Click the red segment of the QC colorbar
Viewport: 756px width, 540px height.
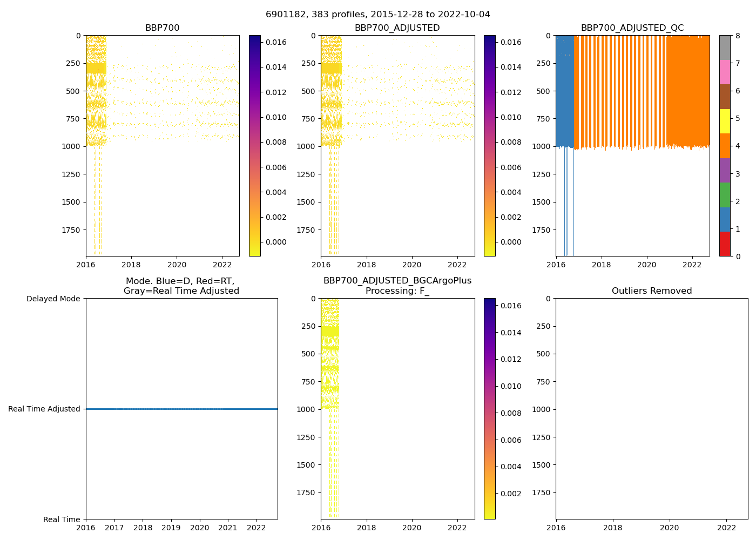[725, 244]
